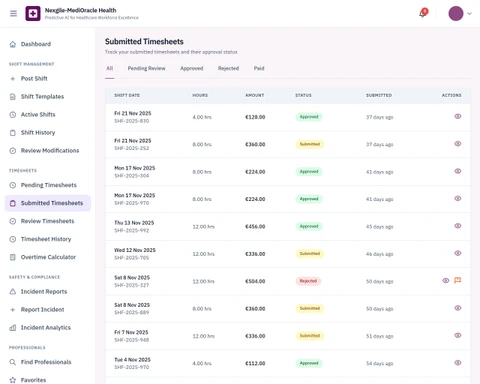Click the Shift Templates document icon
This screenshot has width=480, height=384.
click(13, 97)
